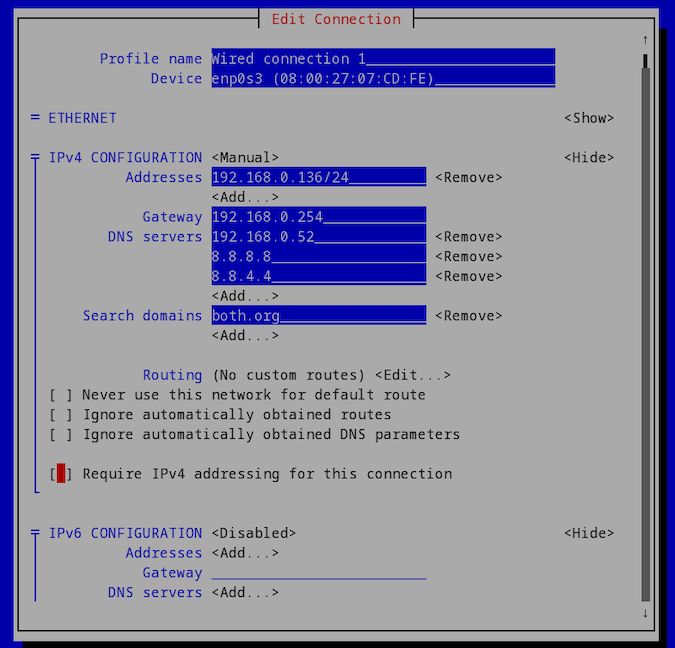675x648 pixels.
Task: Add an IPv6 address
Action: pos(245,553)
